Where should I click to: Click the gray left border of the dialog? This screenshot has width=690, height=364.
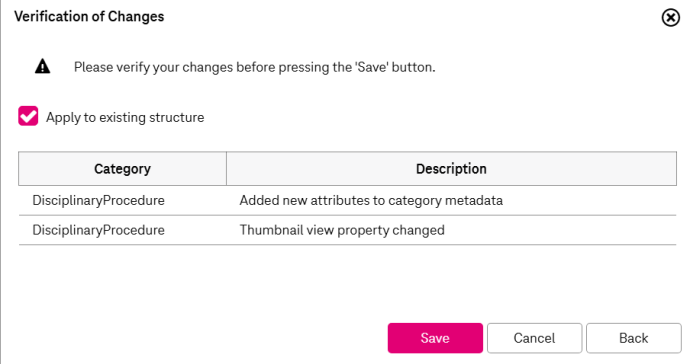0,182
